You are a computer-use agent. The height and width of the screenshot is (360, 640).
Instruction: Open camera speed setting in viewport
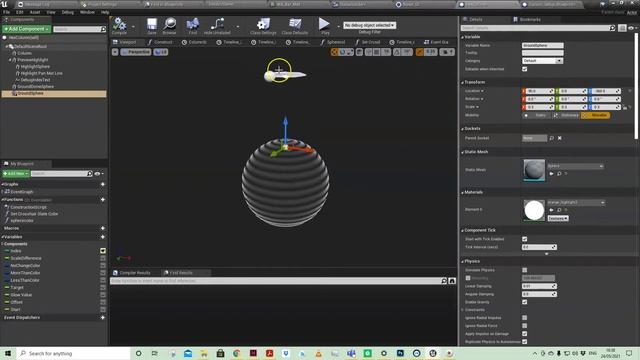pos(447,52)
